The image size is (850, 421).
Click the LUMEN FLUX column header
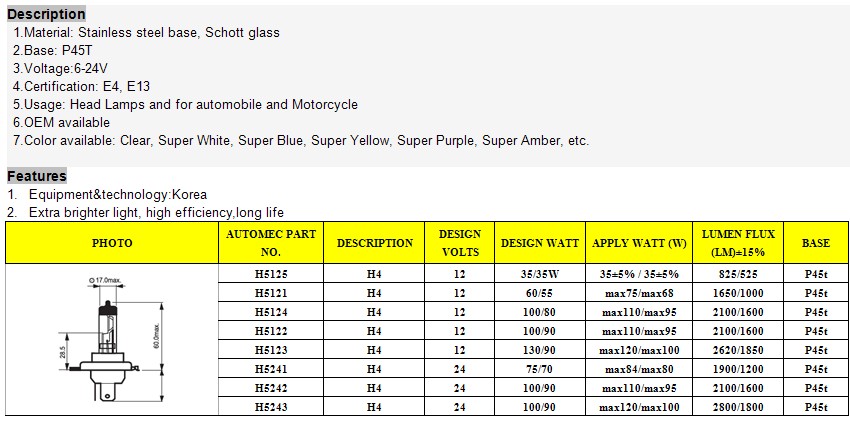coord(738,243)
